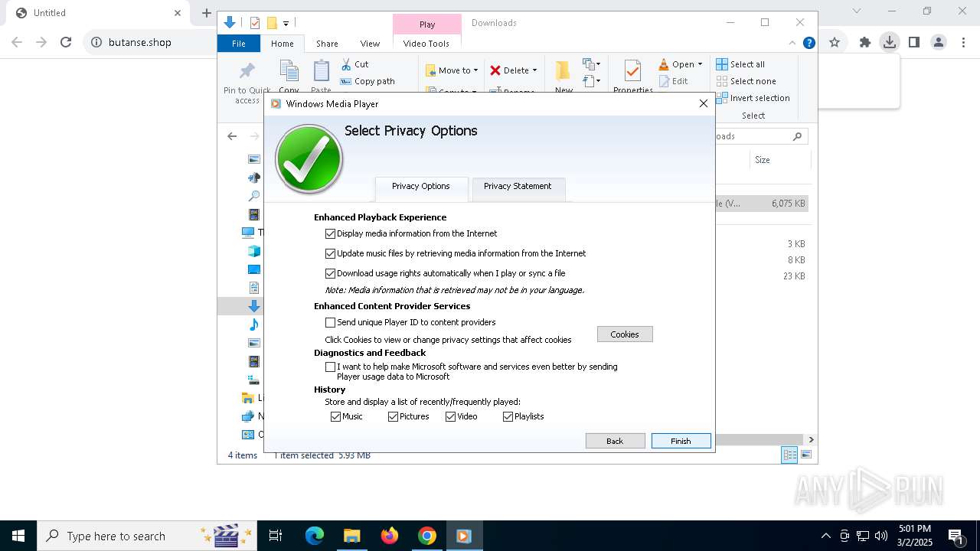Open Explorer help question mark icon
The height and width of the screenshot is (551, 980).
pyautogui.click(x=808, y=43)
